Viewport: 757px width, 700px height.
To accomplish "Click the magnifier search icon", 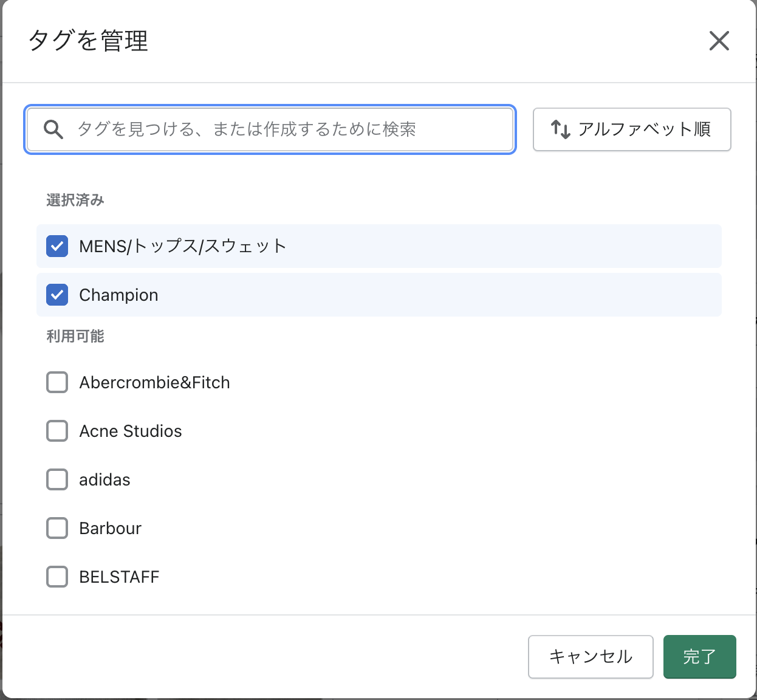I will pyautogui.click(x=53, y=129).
